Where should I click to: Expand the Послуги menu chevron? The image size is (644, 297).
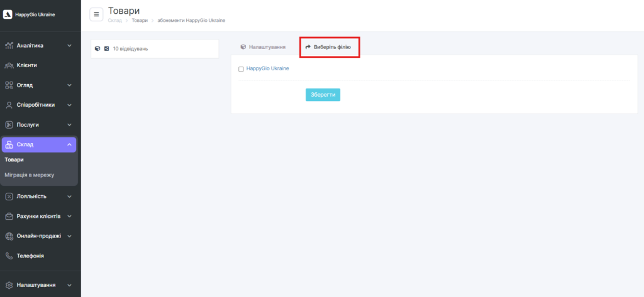[69, 125]
